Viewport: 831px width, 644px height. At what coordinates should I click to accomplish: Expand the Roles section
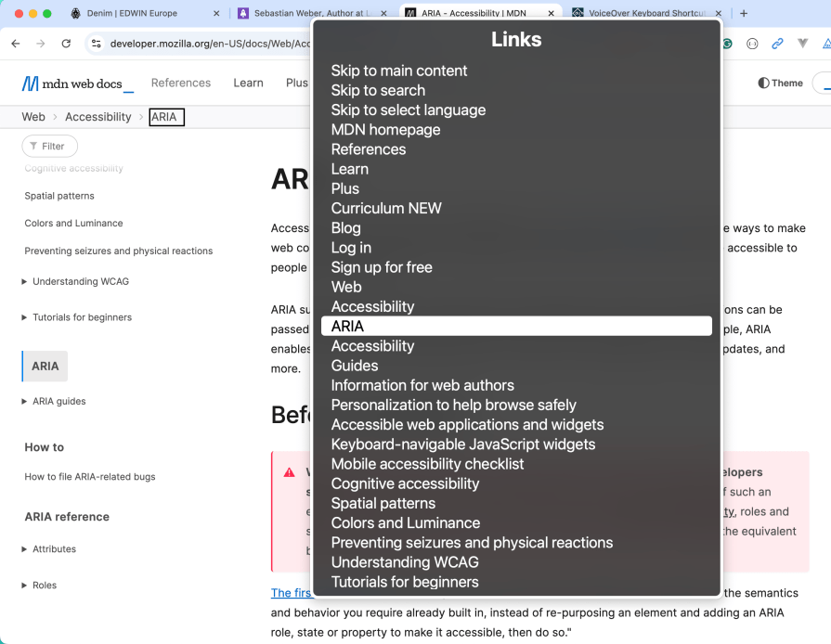(45, 585)
